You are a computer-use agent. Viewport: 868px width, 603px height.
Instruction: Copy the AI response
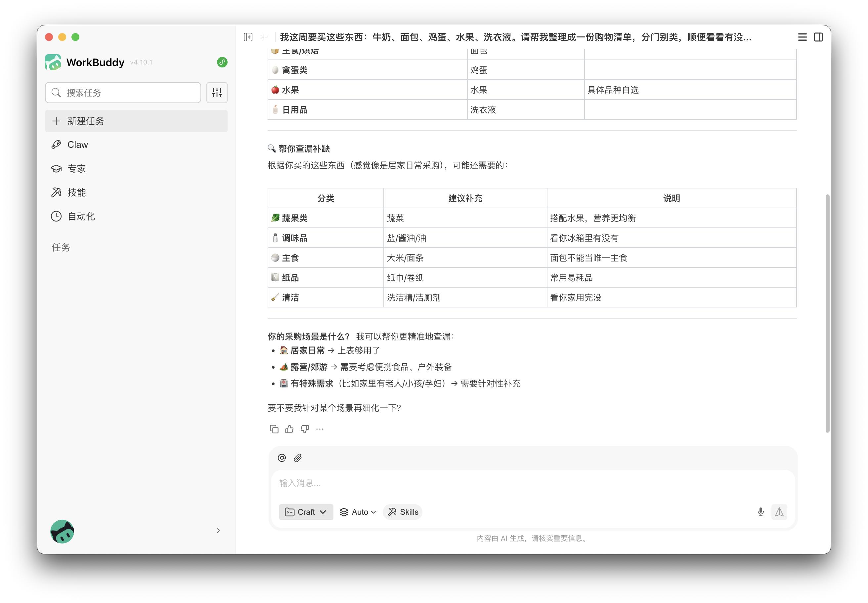274,429
